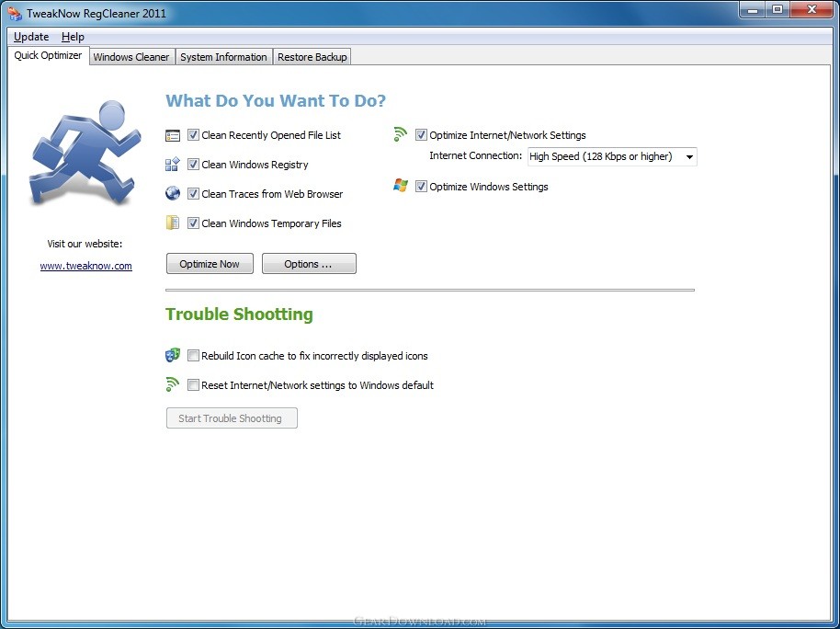
Task: Click the 'Visit our website:' text
Action: pyautogui.click(x=85, y=244)
